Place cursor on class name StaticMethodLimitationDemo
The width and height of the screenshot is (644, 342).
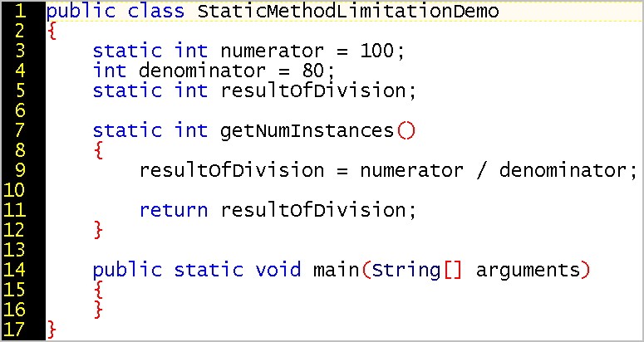pyautogui.click(x=348, y=11)
